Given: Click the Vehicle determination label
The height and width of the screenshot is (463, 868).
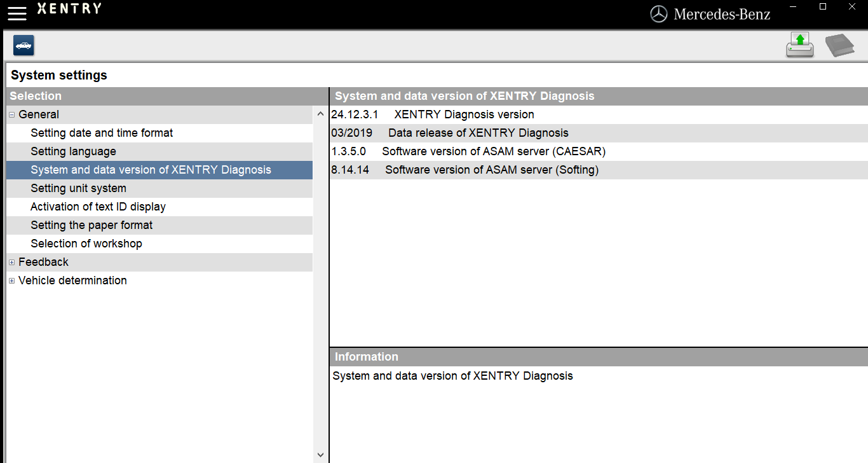Looking at the screenshot, I should point(72,280).
